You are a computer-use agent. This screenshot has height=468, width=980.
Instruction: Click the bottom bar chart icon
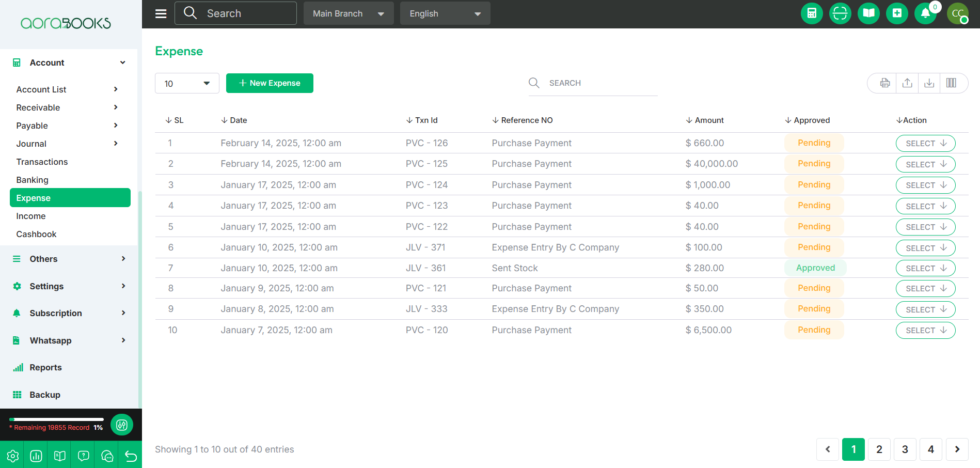(36, 456)
